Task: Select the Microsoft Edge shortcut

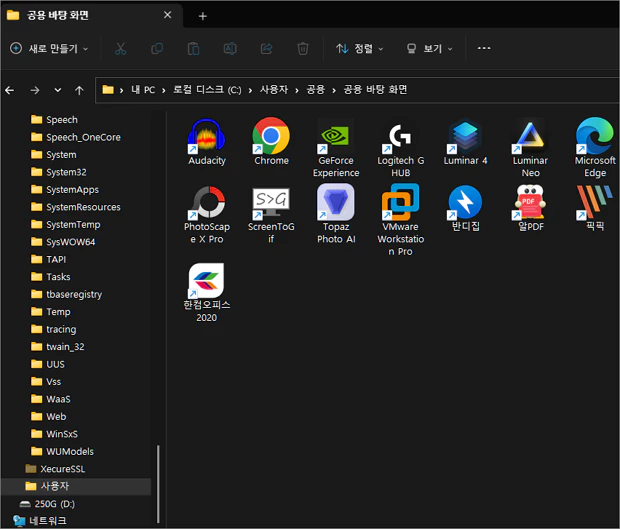Action: (595, 148)
